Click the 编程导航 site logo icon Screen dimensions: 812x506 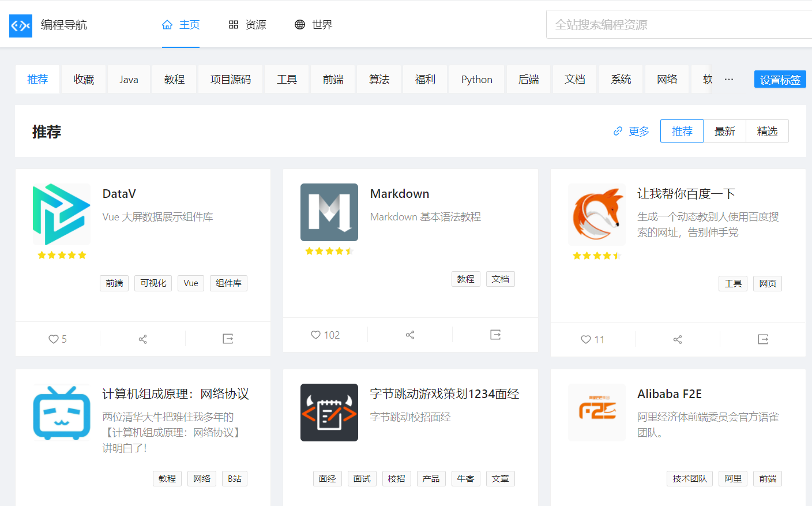[20, 25]
